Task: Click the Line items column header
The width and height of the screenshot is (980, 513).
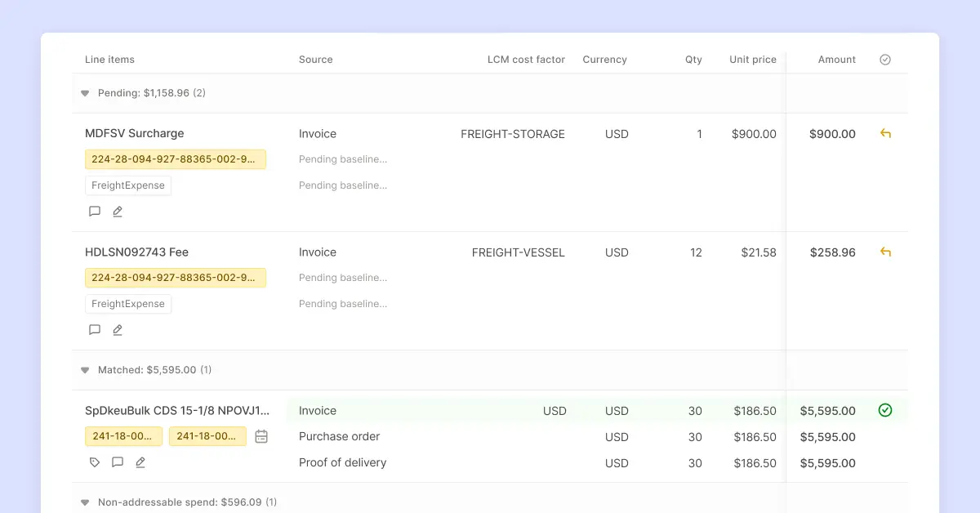Action: (109, 60)
